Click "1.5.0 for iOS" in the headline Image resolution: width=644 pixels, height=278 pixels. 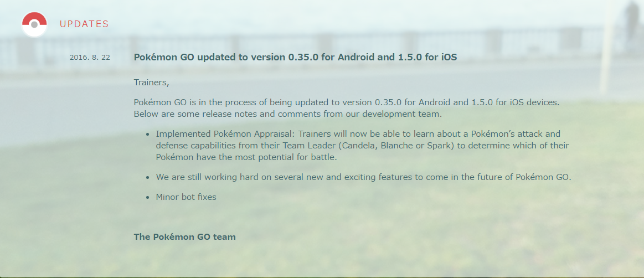(427, 57)
